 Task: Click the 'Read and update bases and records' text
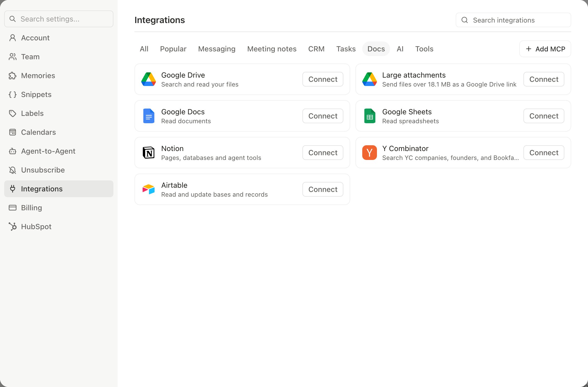coord(214,195)
